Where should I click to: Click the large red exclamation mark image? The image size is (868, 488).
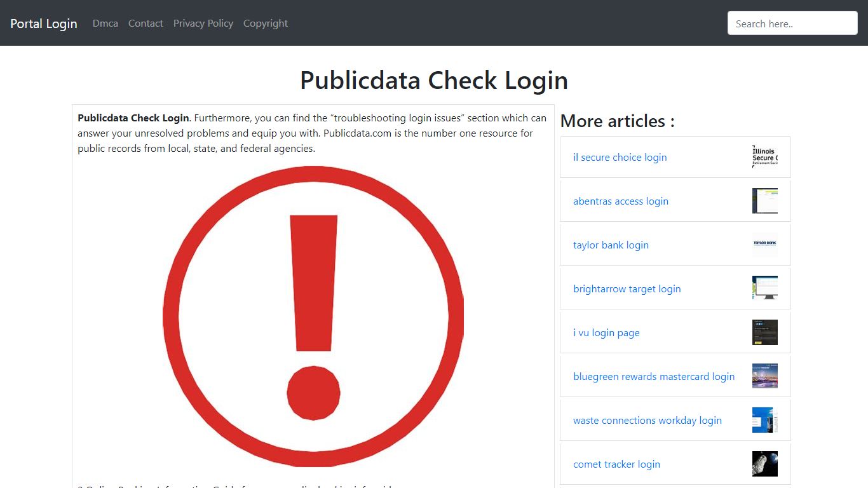point(313,316)
